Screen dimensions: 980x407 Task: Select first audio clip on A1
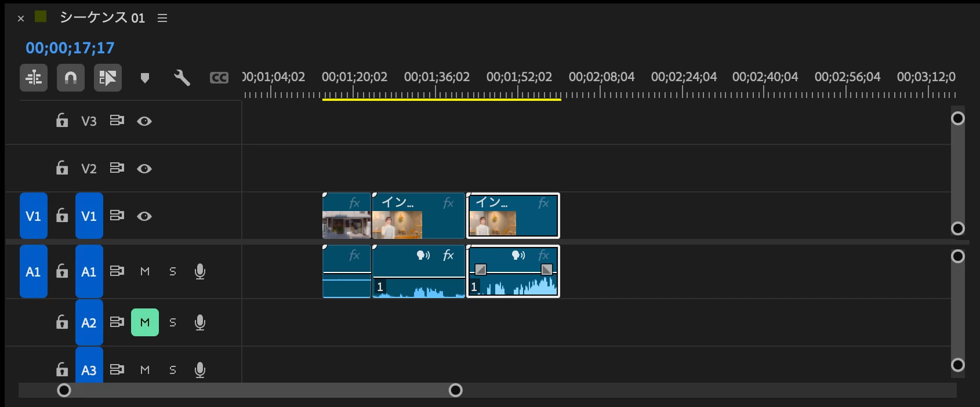pos(347,271)
